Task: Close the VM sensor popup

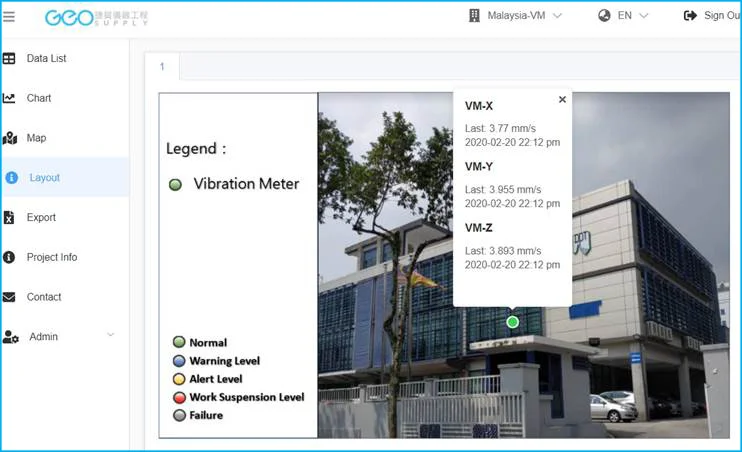Action: [562, 100]
